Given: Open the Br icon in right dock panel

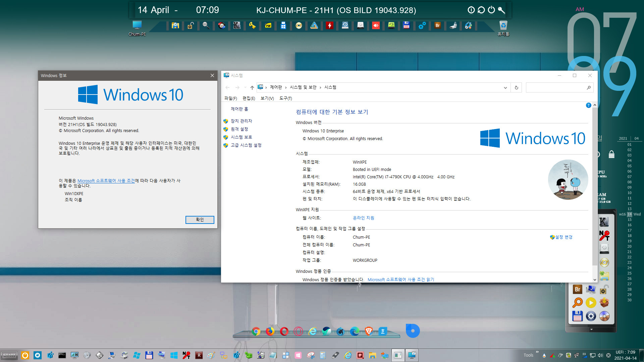Looking at the screenshot, I should point(577,289).
